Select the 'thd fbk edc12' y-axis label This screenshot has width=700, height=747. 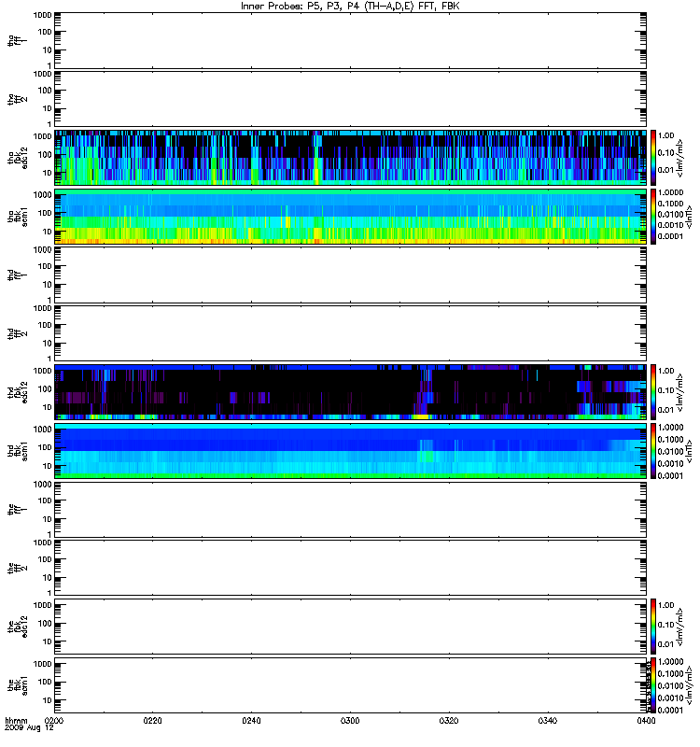18,392
